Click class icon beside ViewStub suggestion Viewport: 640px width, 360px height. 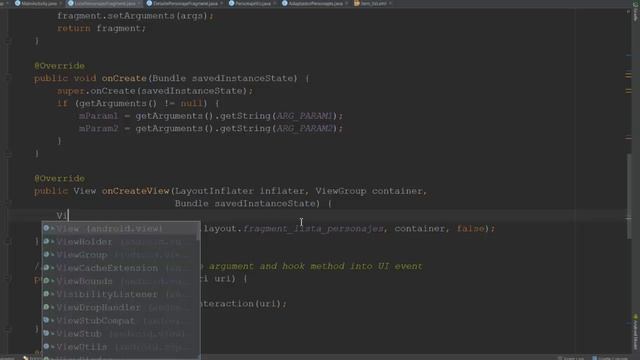click(x=46, y=333)
